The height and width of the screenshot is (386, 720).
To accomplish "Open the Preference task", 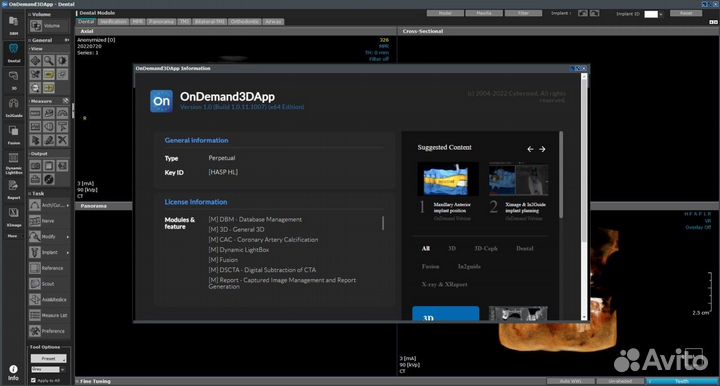I will coord(48,331).
